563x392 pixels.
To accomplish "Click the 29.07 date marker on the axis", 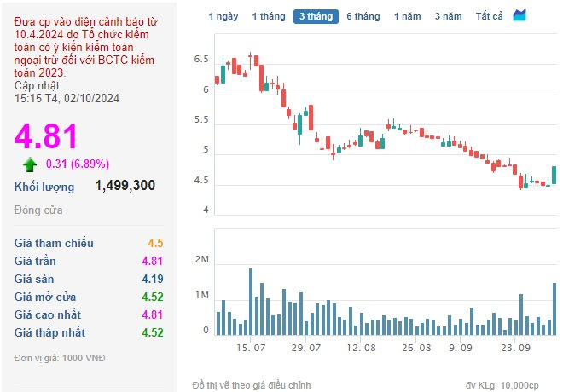I will [x=306, y=348].
